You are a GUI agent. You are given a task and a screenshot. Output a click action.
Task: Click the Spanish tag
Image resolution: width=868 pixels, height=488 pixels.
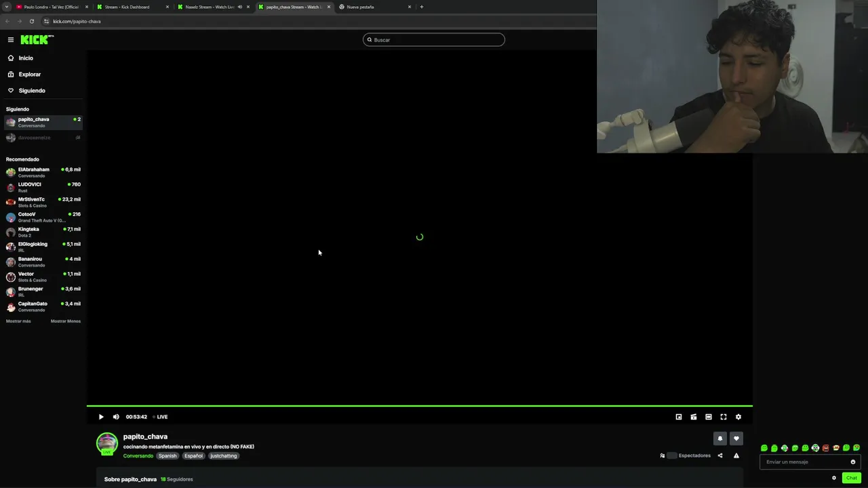click(167, 456)
